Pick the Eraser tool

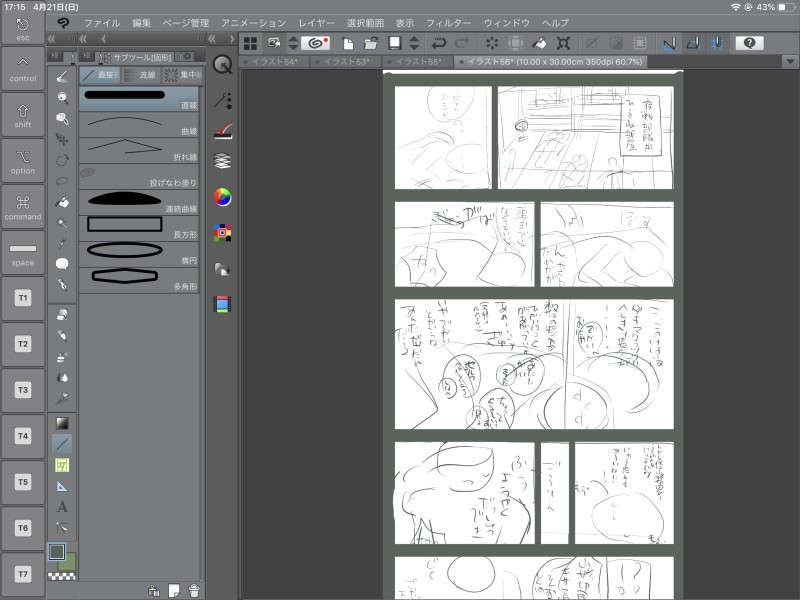click(62, 313)
